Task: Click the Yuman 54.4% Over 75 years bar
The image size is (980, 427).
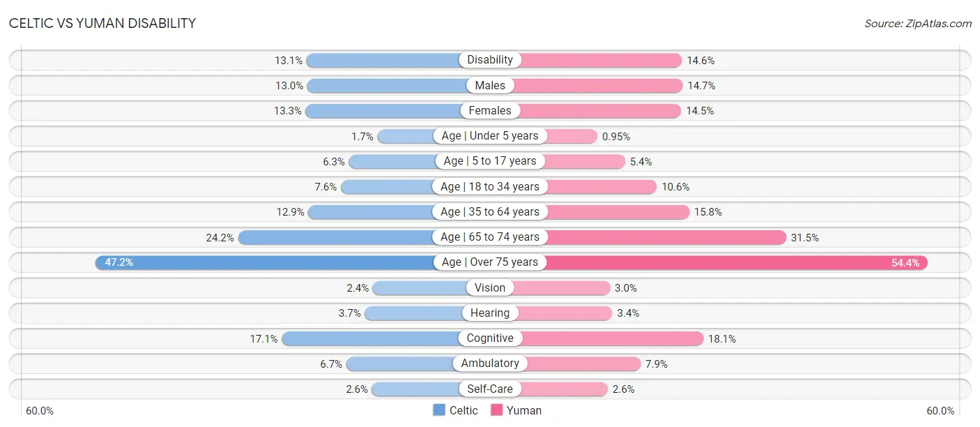Action: pyautogui.click(x=736, y=262)
